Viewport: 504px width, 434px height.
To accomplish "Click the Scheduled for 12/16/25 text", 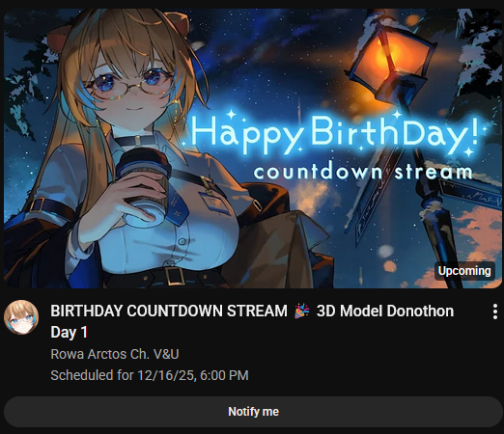I will pos(150,375).
